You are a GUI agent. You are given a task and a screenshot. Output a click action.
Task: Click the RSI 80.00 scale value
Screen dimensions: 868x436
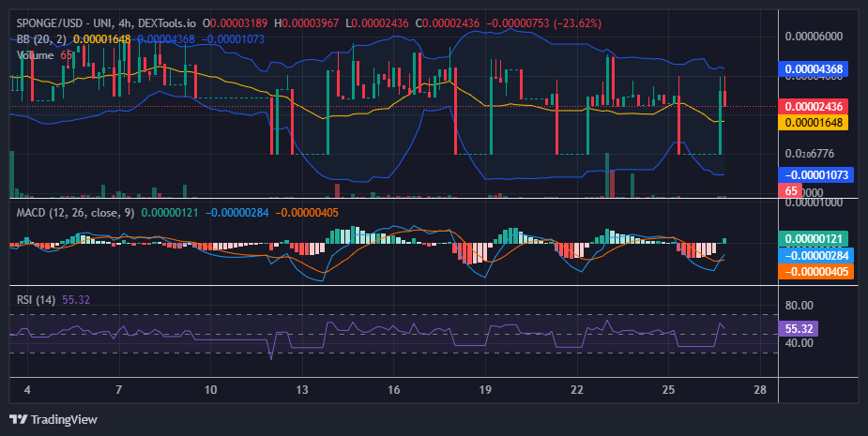pos(799,306)
